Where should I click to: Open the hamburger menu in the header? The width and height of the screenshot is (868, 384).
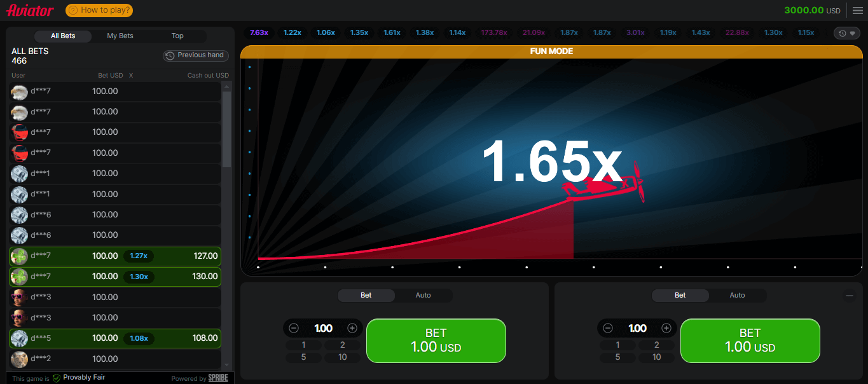pyautogui.click(x=857, y=10)
